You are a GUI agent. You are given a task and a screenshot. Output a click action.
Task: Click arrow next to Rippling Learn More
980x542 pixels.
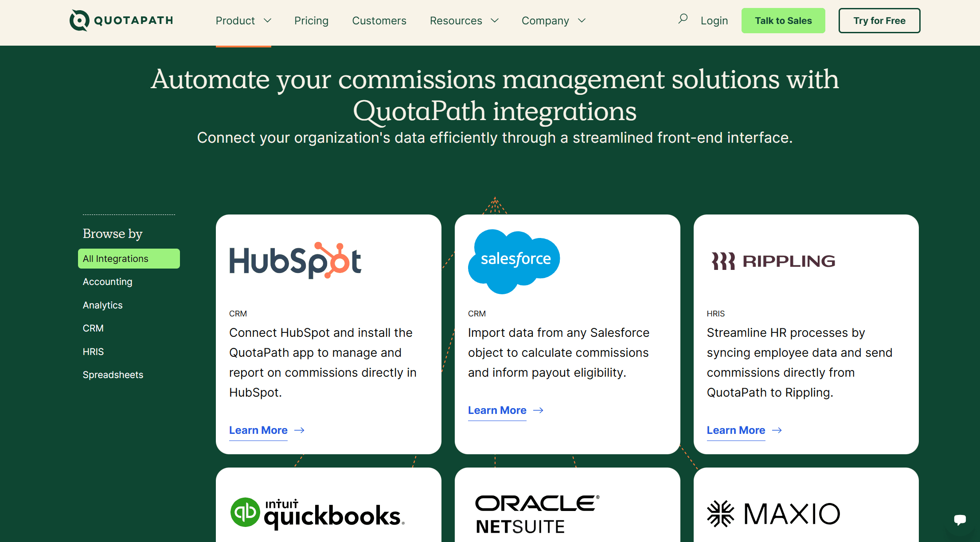(x=777, y=430)
